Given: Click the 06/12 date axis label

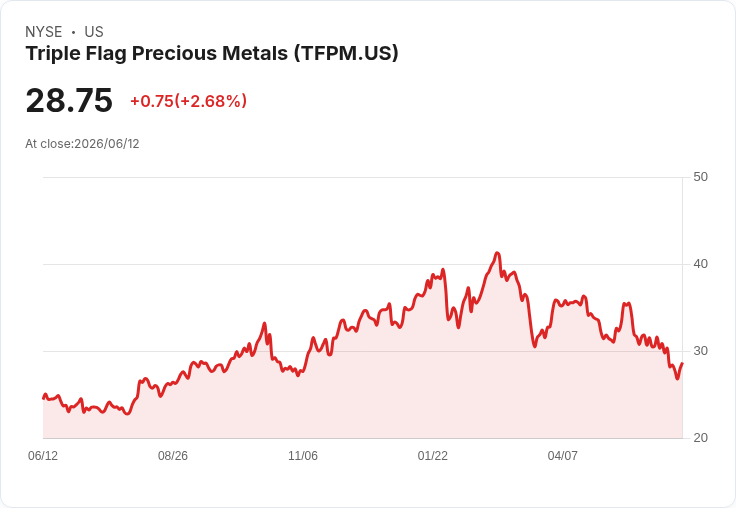Looking at the screenshot, I should pos(43,455).
